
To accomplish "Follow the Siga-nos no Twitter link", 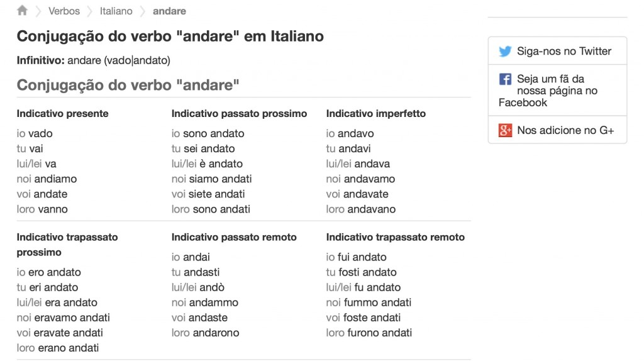I will [563, 52].
